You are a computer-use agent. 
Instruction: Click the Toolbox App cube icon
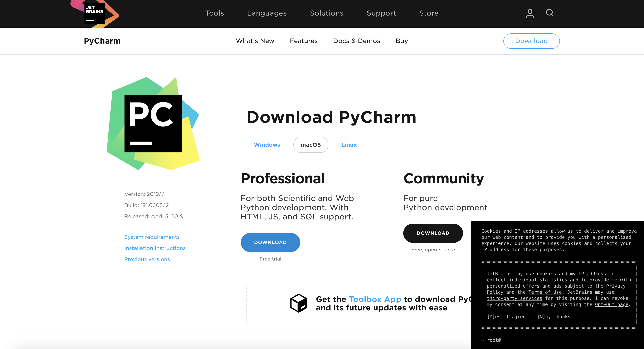299,303
